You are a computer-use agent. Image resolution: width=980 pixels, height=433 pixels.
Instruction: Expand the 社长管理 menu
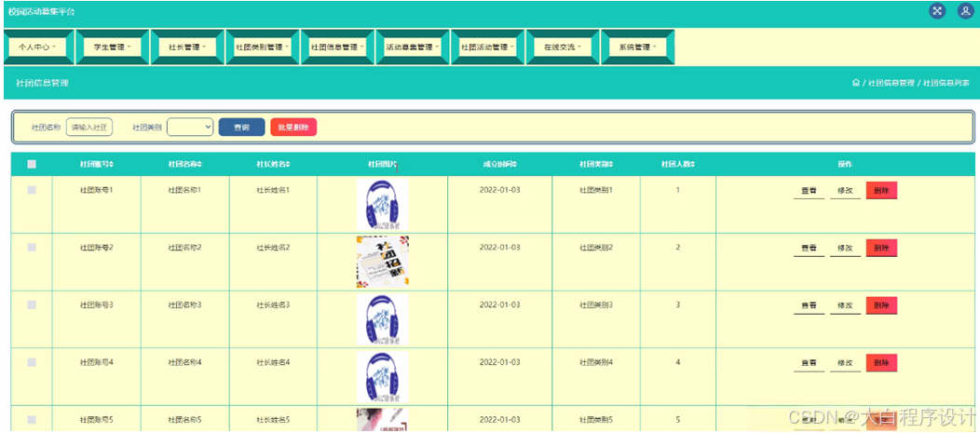(x=187, y=47)
